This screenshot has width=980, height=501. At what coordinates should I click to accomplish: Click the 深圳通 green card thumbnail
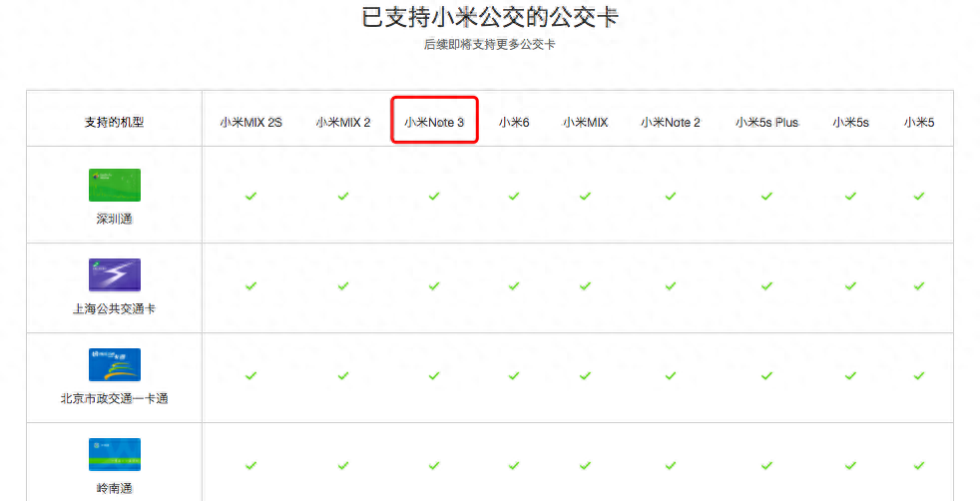[x=115, y=185]
